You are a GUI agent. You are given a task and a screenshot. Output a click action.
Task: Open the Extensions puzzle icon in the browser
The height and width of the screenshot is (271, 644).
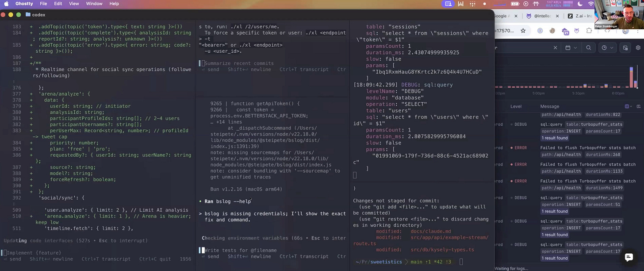coord(589,31)
